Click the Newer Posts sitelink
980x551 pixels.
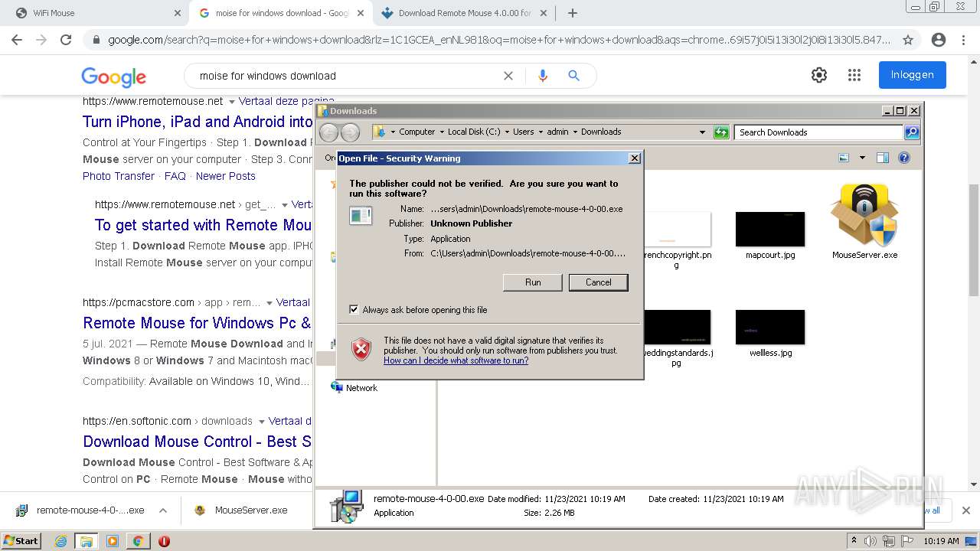(x=226, y=176)
